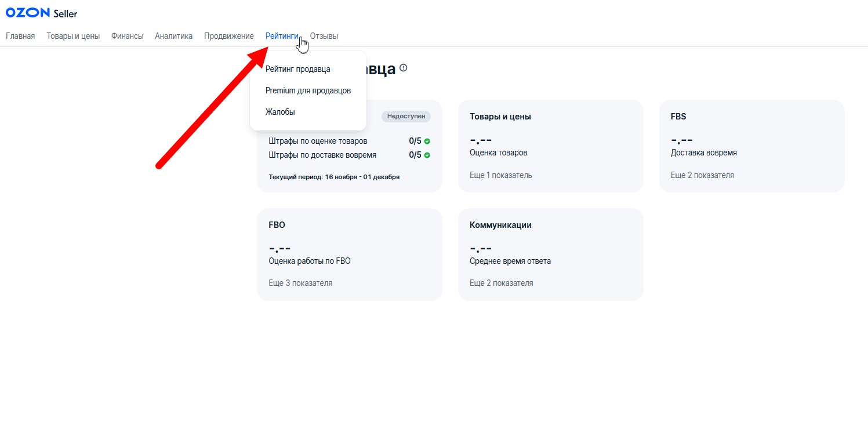Click the Доставка вовремя label

[704, 153]
